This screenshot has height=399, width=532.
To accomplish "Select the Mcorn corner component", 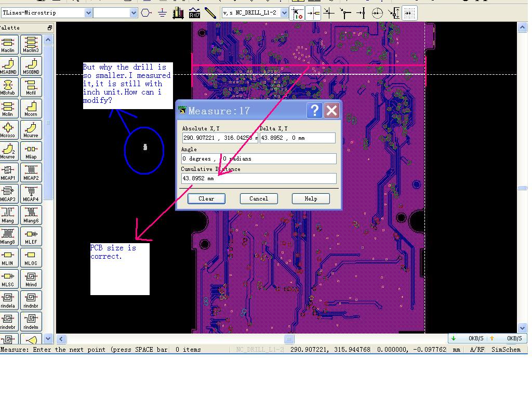I will (31, 109).
